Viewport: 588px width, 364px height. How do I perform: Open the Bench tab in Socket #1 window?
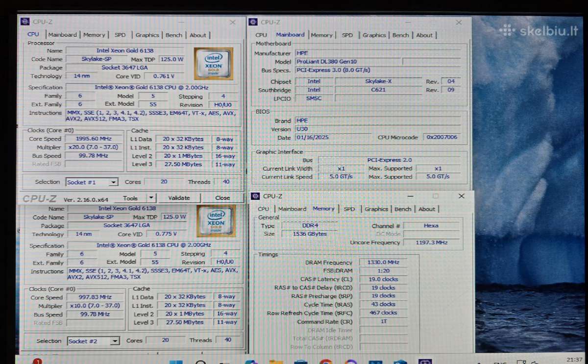tap(174, 35)
